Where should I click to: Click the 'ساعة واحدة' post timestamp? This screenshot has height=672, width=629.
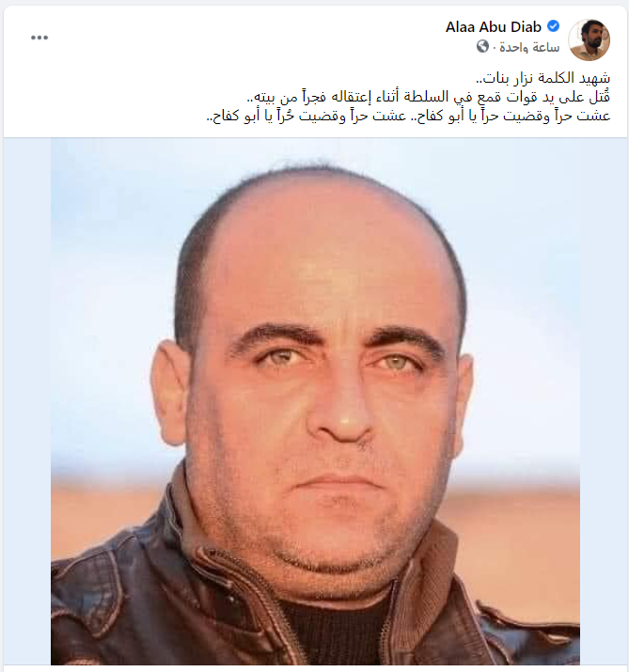(x=529, y=47)
